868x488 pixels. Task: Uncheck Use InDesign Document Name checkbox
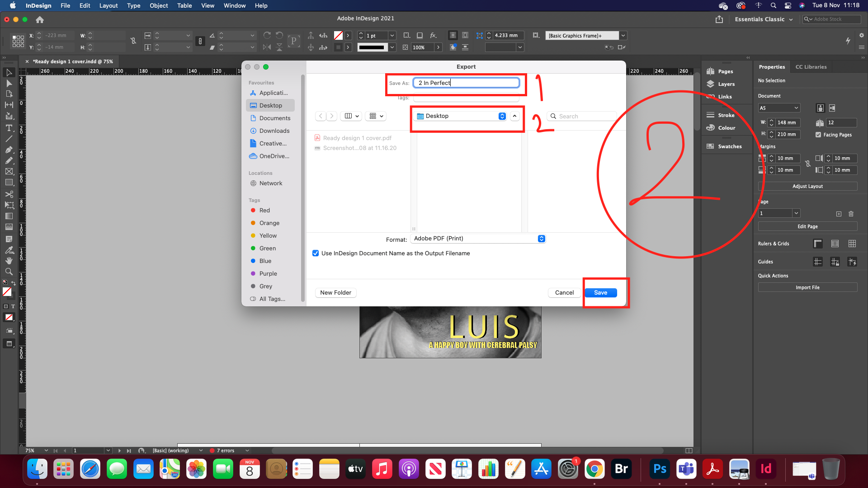tap(316, 253)
